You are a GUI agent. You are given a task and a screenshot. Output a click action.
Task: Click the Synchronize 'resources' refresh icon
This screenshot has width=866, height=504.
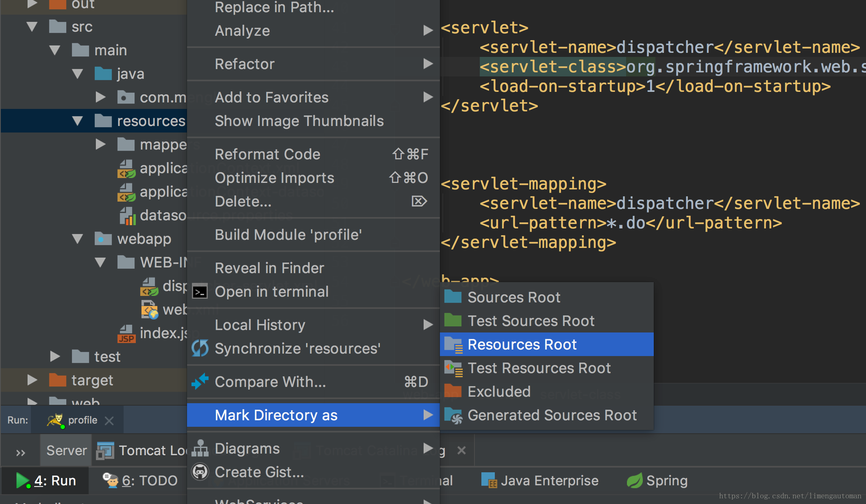pyautogui.click(x=200, y=348)
